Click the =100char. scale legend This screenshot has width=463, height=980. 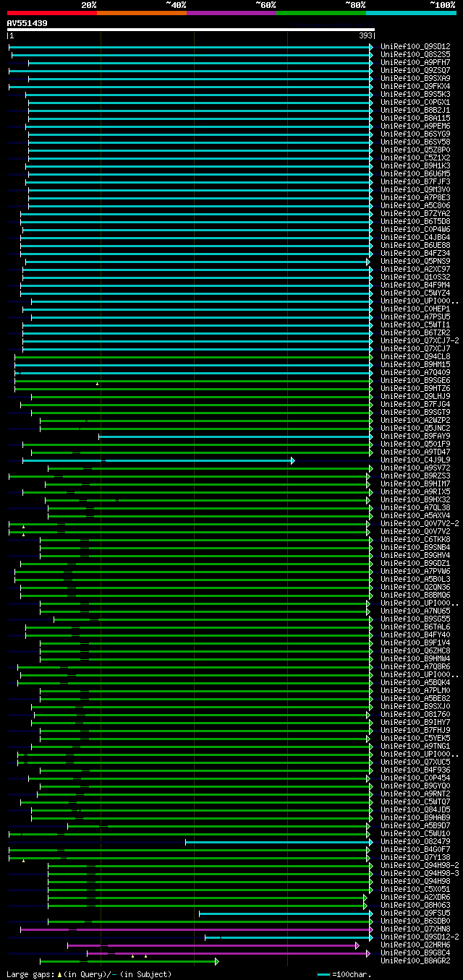tap(345, 974)
